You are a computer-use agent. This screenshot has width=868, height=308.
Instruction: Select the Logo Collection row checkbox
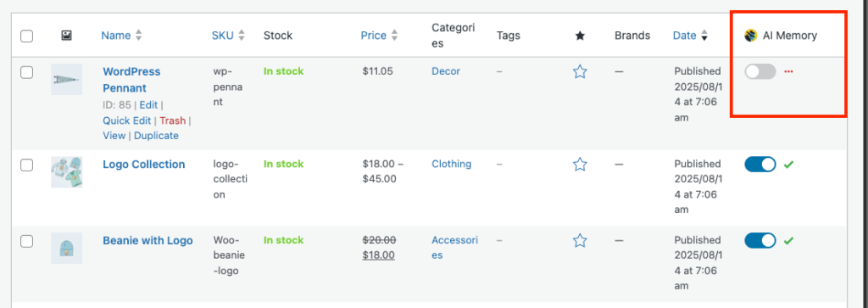pyautogui.click(x=26, y=165)
